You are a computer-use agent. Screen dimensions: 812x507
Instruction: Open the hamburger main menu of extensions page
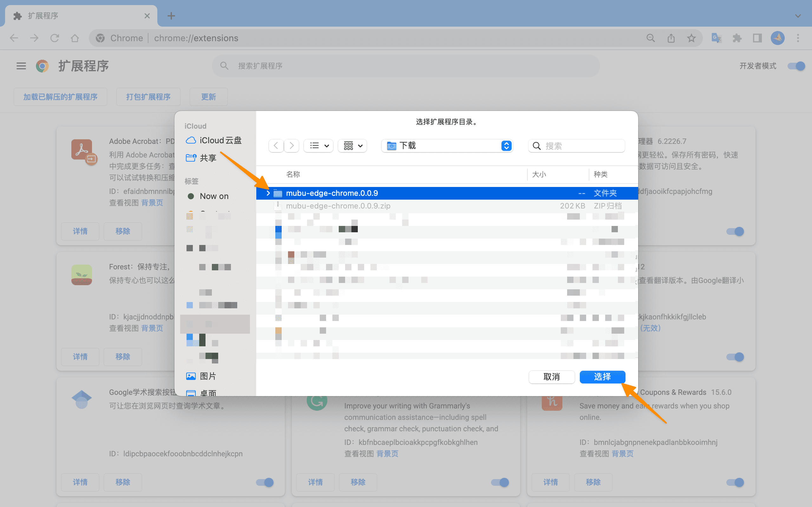pyautogui.click(x=21, y=66)
